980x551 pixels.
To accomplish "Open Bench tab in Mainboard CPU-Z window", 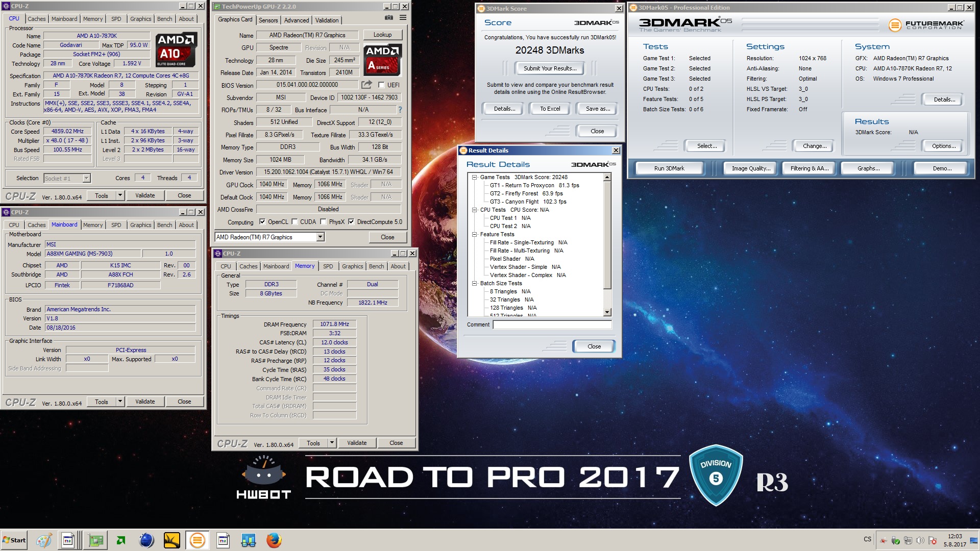I will coord(164,225).
